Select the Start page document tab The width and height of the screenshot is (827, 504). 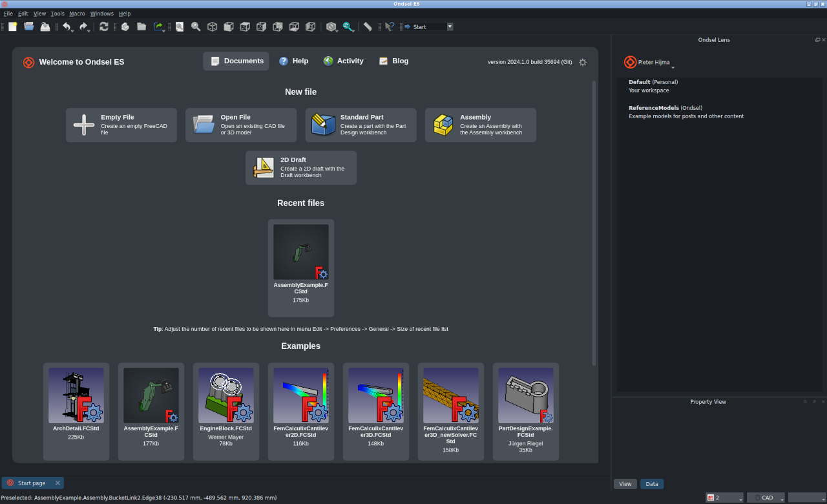32,483
